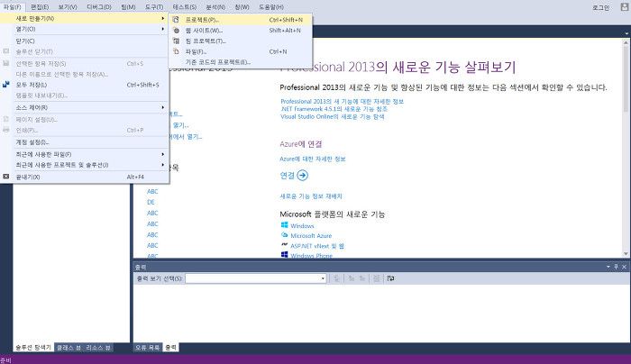Open the 도움말(H) menu
Screen dimensions: 631x364
(x=270, y=7)
